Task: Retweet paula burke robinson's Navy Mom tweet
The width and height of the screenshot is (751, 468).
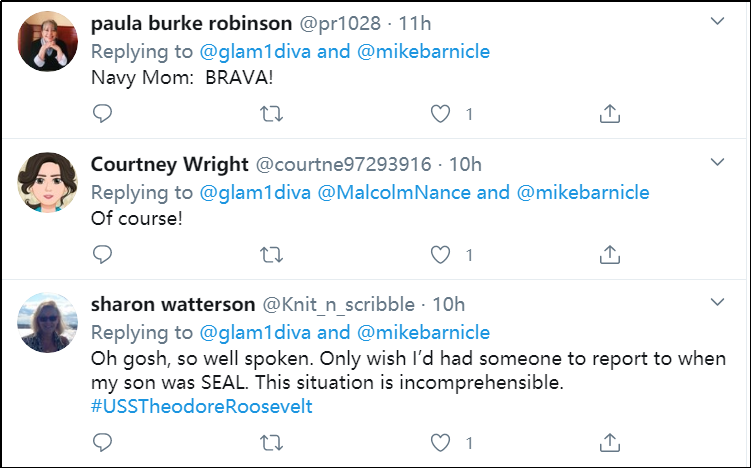Action: 270,114
